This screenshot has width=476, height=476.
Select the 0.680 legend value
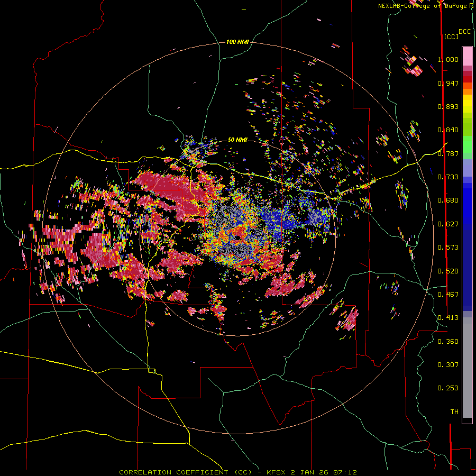(x=448, y=200)
